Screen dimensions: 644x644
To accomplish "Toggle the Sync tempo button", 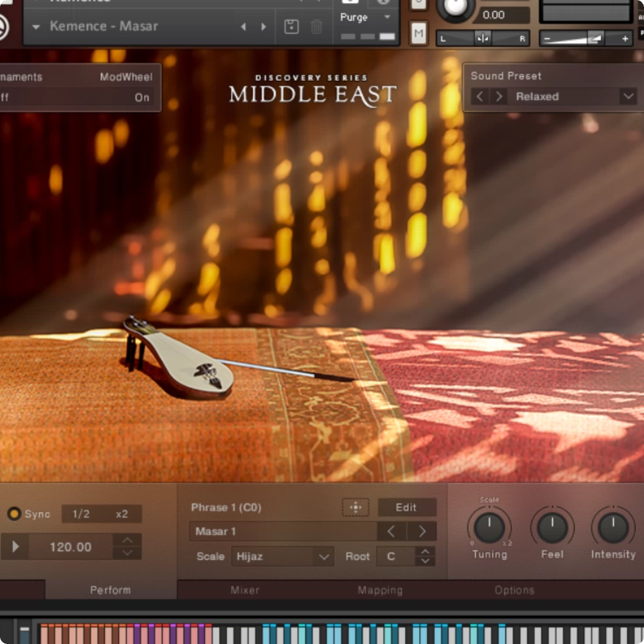I will click(x=15, y=514).
